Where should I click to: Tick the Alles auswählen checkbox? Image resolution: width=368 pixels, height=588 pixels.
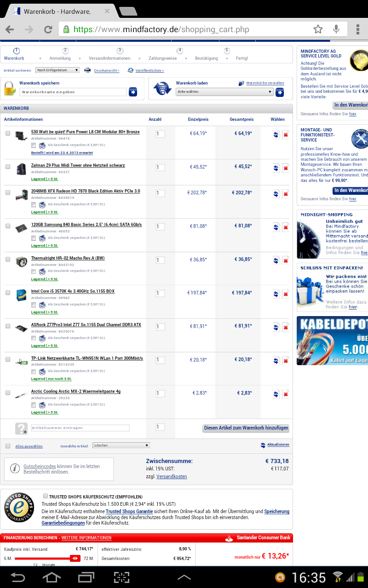pos(8,446)
